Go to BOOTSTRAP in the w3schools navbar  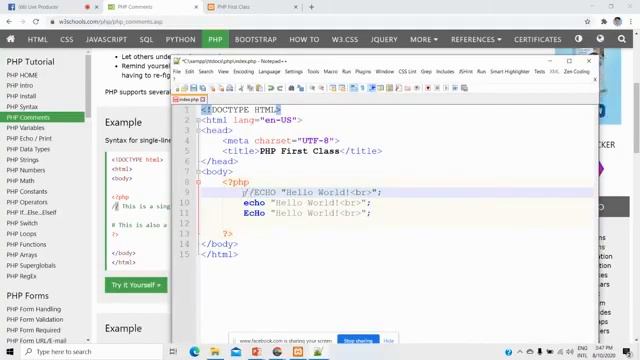pyautogui.click(x=256, y=39)
